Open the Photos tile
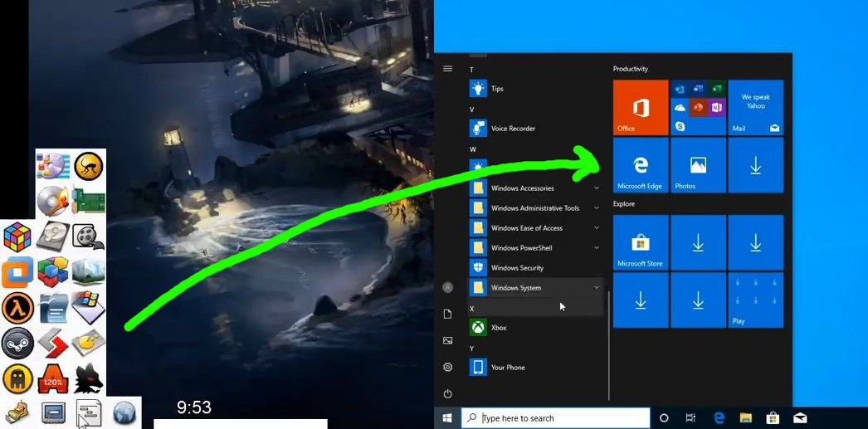Viewport: 868px width, 429px height. click(698, 165)
